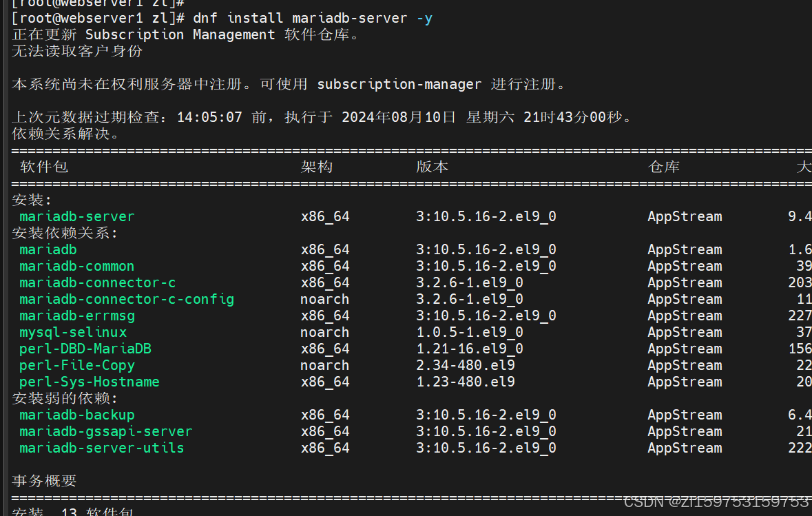Click the 仓库 column header
This screenshot has width=812, height=516.
tap(664, 167)
